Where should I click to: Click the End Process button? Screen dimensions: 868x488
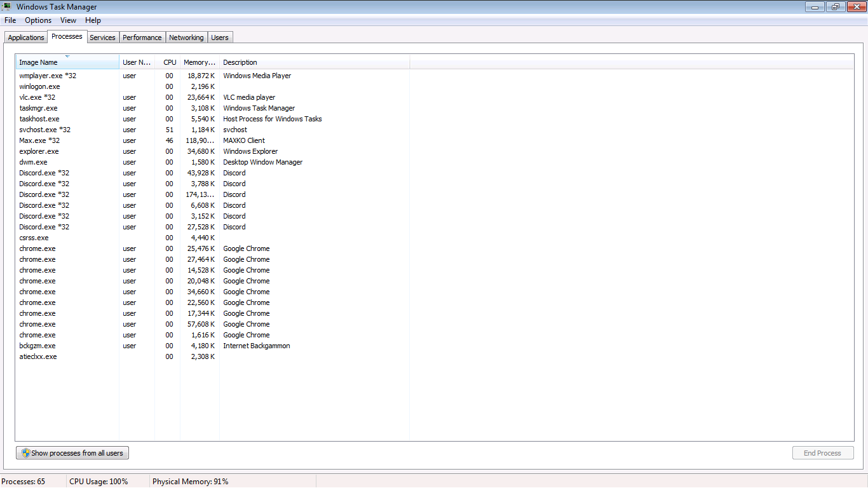[822, 453]
